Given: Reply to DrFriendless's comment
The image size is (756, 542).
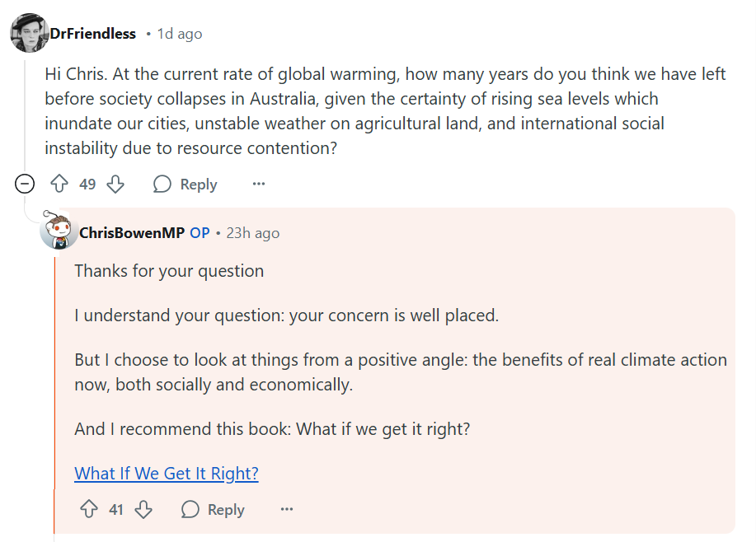Looking at the screenshot, I should pos(185,184).
